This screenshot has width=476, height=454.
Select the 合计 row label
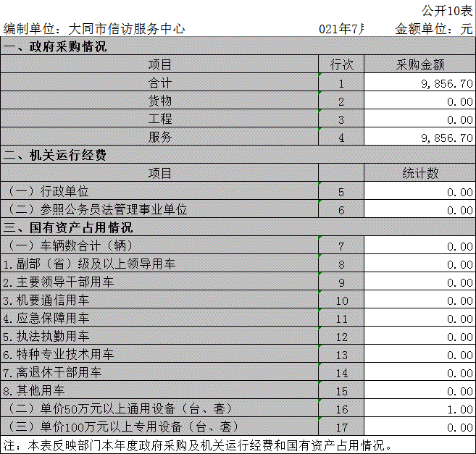[159, 83]
